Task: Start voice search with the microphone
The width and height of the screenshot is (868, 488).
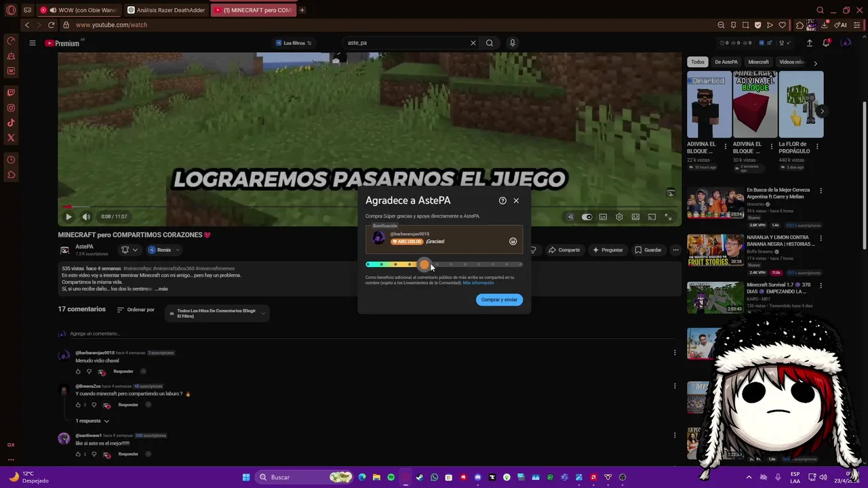Action: pyautogui.click(x=512, y=43)
